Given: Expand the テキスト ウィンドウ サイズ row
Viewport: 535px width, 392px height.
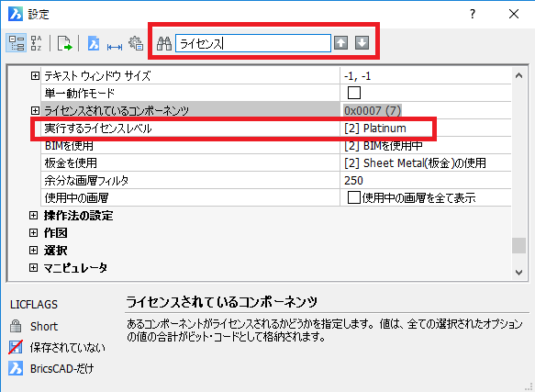Looking at the screenshot, I should coord(35,75).
